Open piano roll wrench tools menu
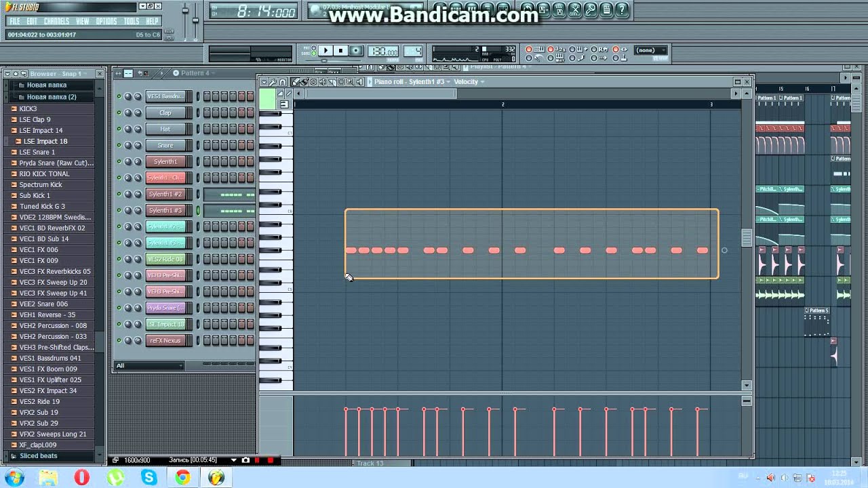The image size is (868, 488). coord(273,82)
